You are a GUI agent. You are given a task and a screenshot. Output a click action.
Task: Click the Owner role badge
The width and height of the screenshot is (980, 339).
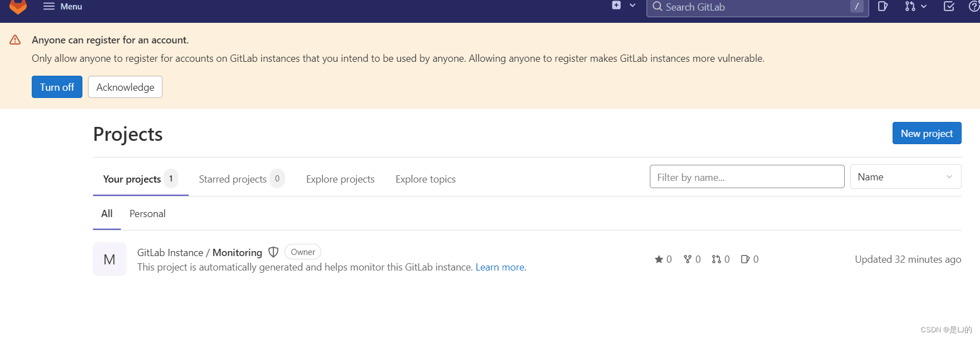click(303, 252)
